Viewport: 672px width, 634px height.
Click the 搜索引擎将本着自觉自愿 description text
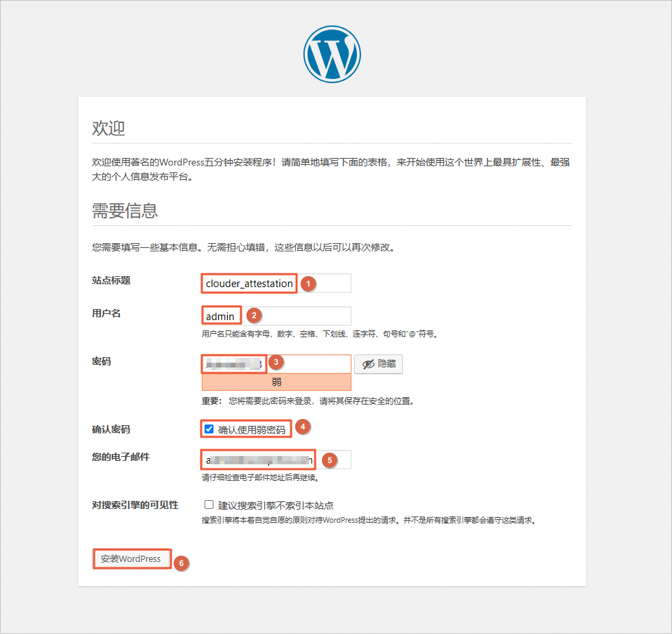click(x=369, y=521)
